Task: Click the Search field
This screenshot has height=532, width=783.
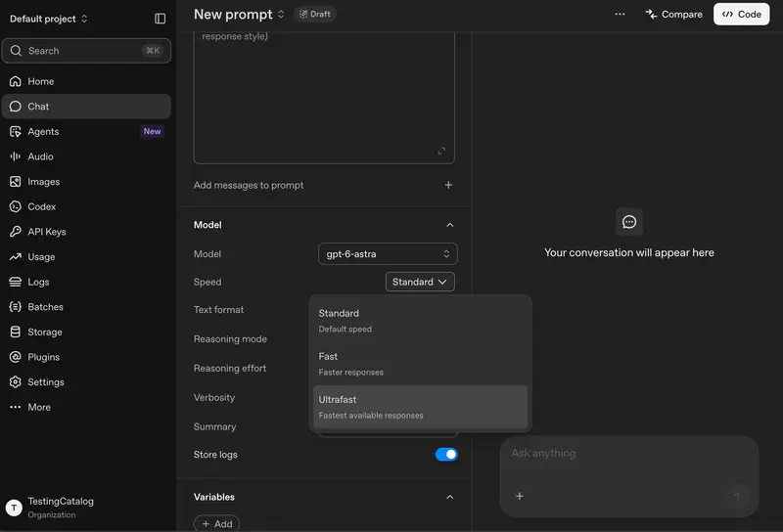Action: click(x=86, y=51)
